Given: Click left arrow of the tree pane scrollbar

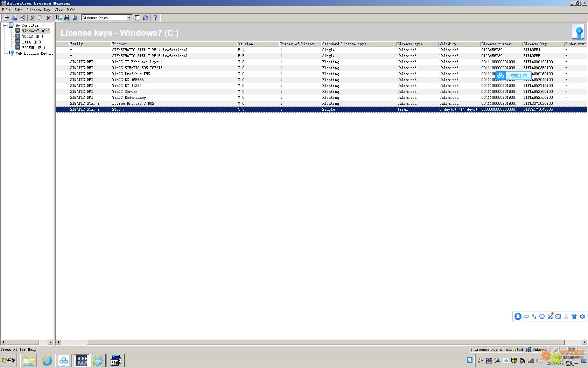Looking at the screenshot, I should [3, 342].
